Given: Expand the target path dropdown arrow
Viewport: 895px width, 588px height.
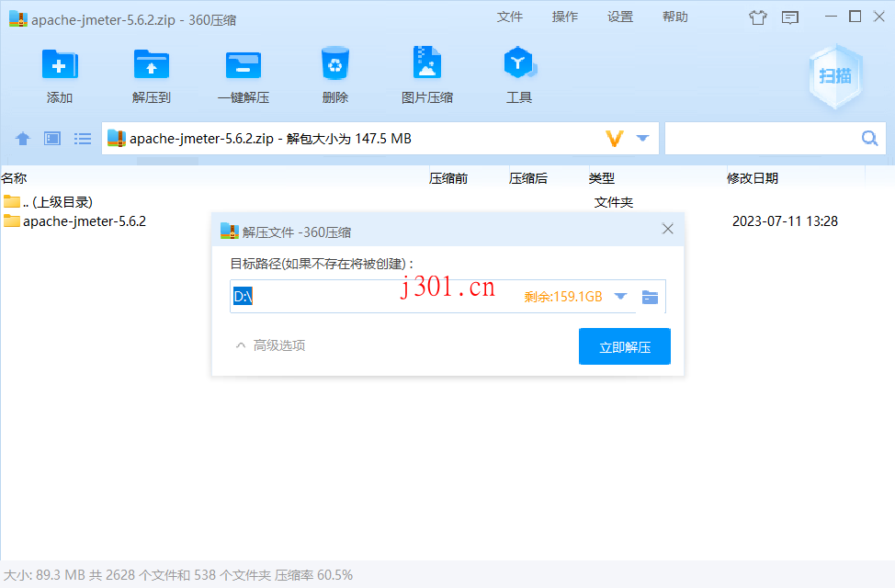Looking at the screenshot, I should click(x=620, y=296).
